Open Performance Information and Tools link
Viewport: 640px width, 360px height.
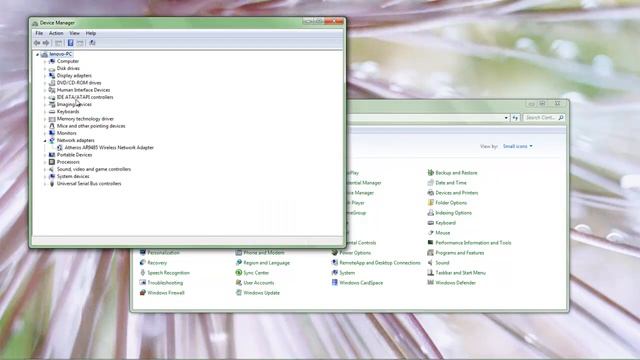[x=473, y=242]
